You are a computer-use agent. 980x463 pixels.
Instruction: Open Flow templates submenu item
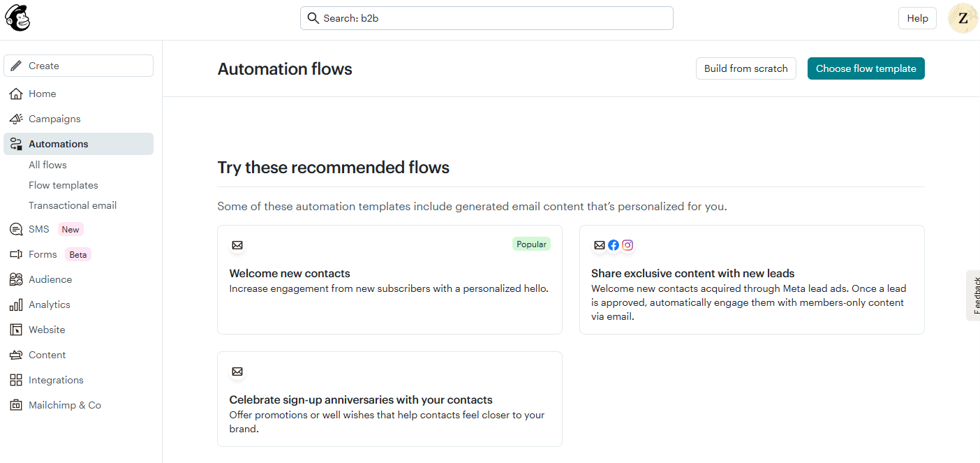(x=63, y=185)
